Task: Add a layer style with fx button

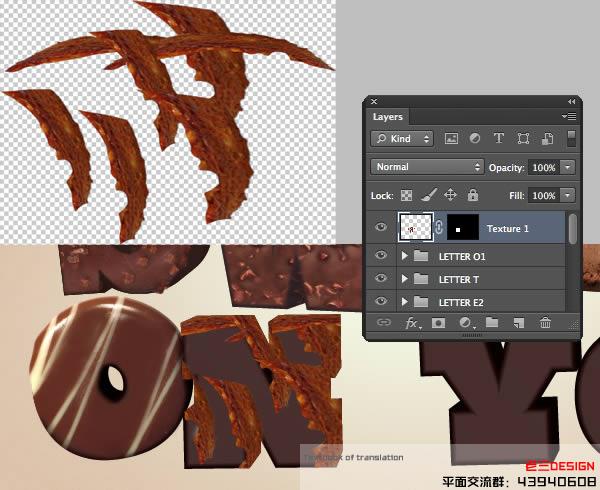Action: (412, 323)
